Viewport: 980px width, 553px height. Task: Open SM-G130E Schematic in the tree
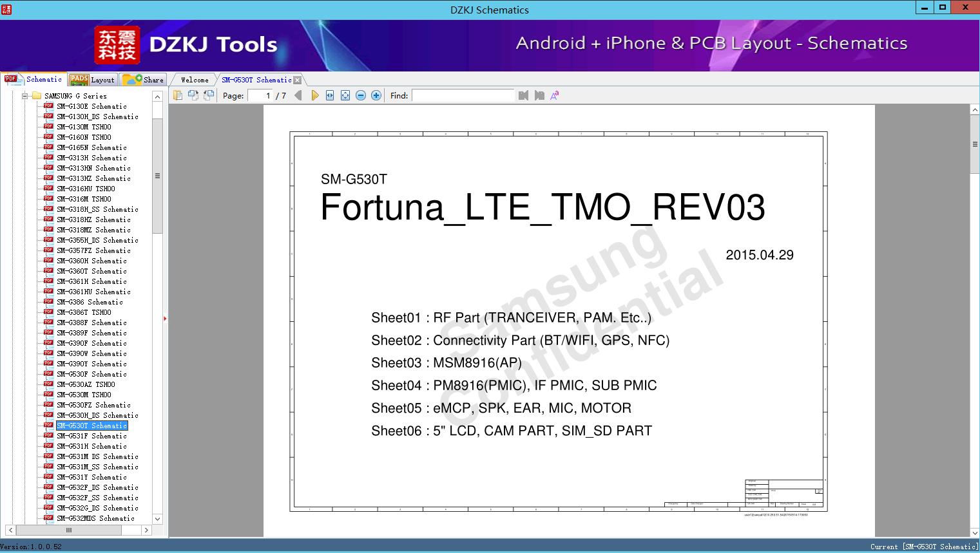pyautogui.click(x=91, y=106)
